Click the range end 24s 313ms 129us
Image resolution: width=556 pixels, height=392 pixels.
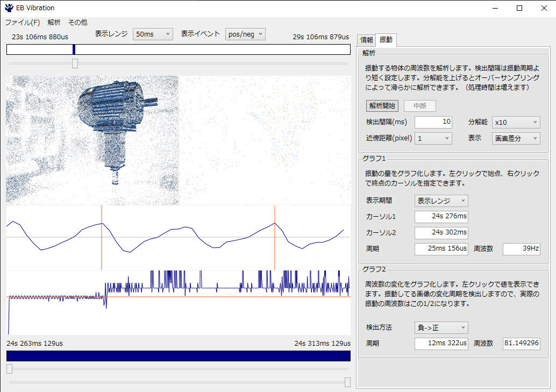322,344
